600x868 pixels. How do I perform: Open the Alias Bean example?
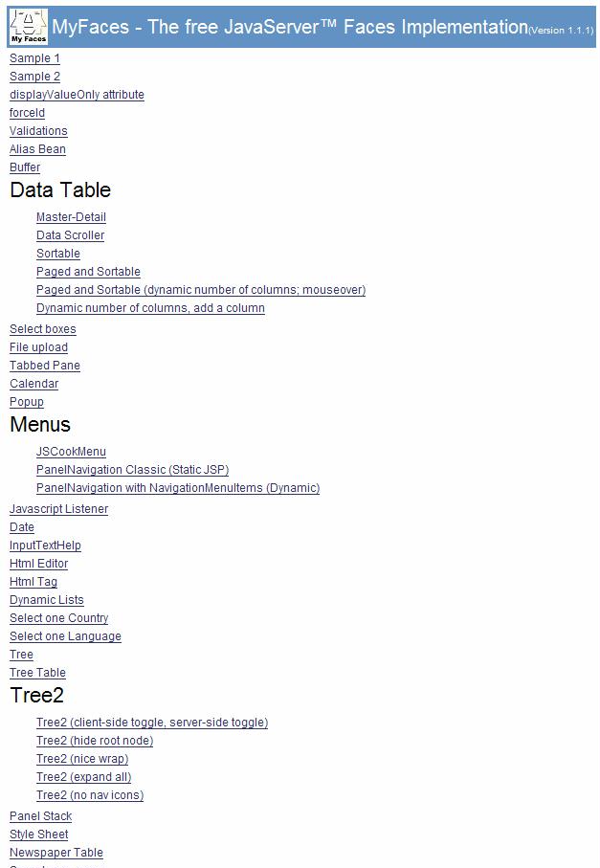pos(37,149)
